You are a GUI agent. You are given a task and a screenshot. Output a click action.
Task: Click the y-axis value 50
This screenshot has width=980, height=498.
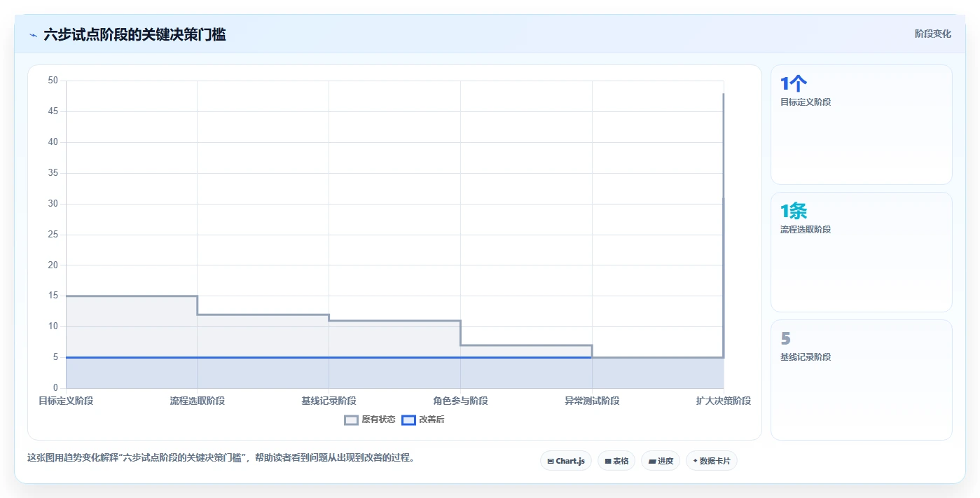53,81
